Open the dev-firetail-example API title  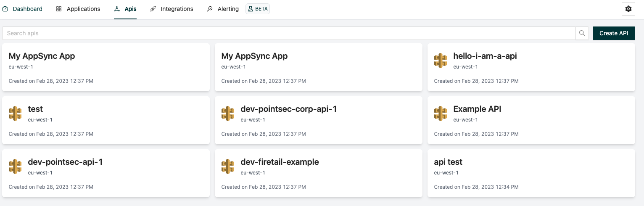click(280, 162)
